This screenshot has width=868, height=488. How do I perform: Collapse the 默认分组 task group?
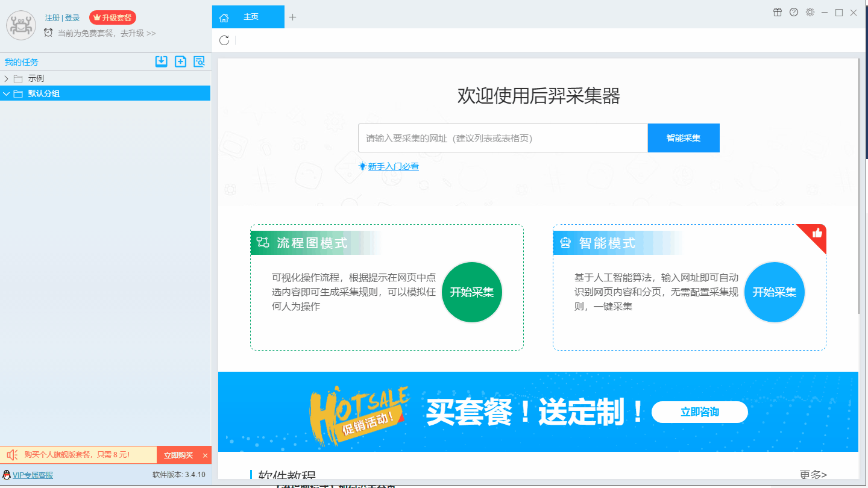click(6, 93)
